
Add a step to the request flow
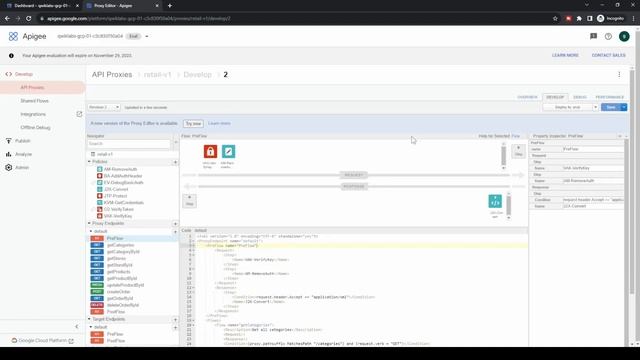pos(518,151)
